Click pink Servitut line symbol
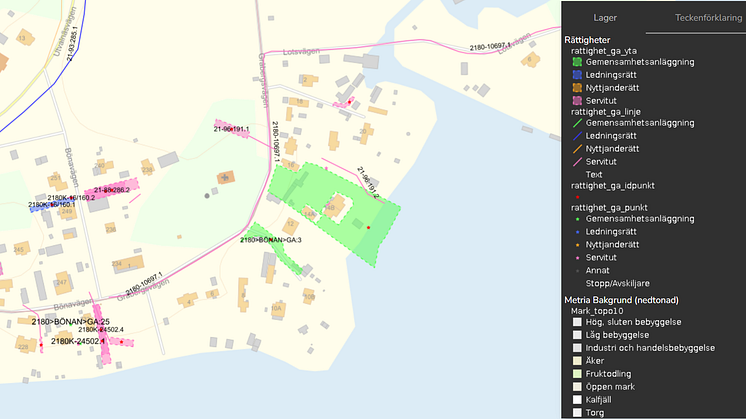 tap(577, 162)
